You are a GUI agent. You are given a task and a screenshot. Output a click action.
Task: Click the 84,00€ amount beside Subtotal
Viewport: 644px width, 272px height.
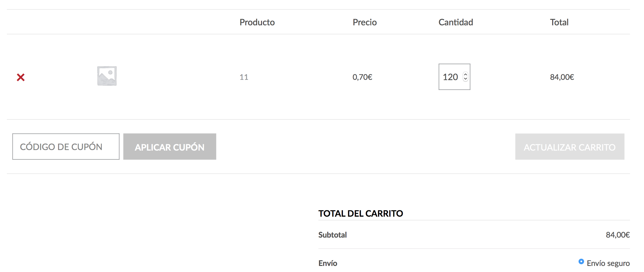pos(618,235)
